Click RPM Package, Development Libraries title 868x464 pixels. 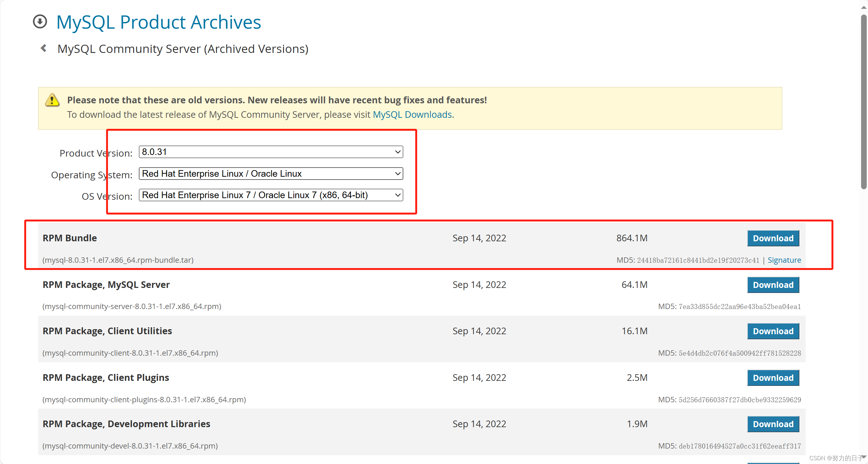[x=126, y=424]
